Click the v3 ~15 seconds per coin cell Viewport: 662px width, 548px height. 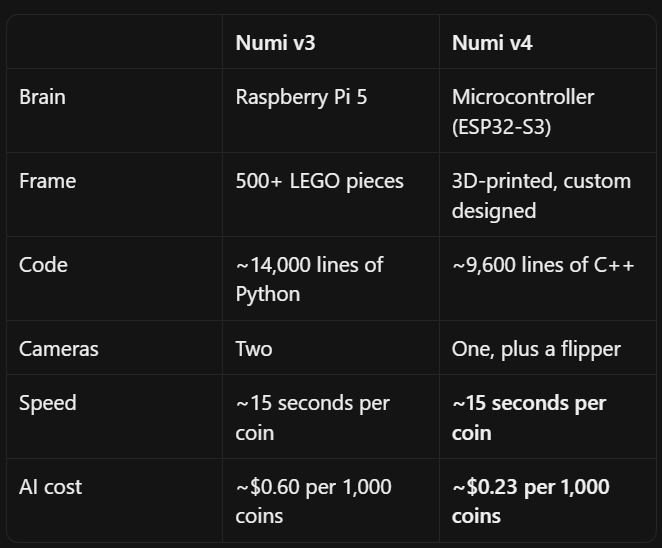331,417
